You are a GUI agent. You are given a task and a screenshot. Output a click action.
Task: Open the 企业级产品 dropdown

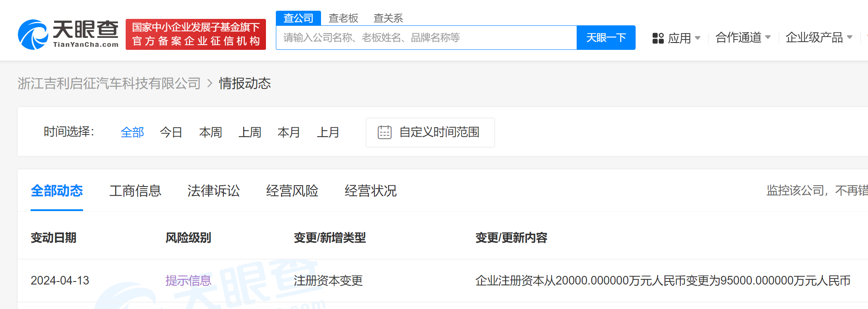click(818, 38)
